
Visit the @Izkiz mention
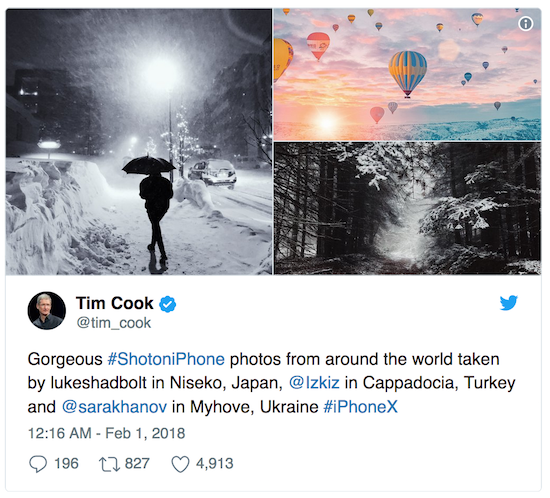pos(314,383)
